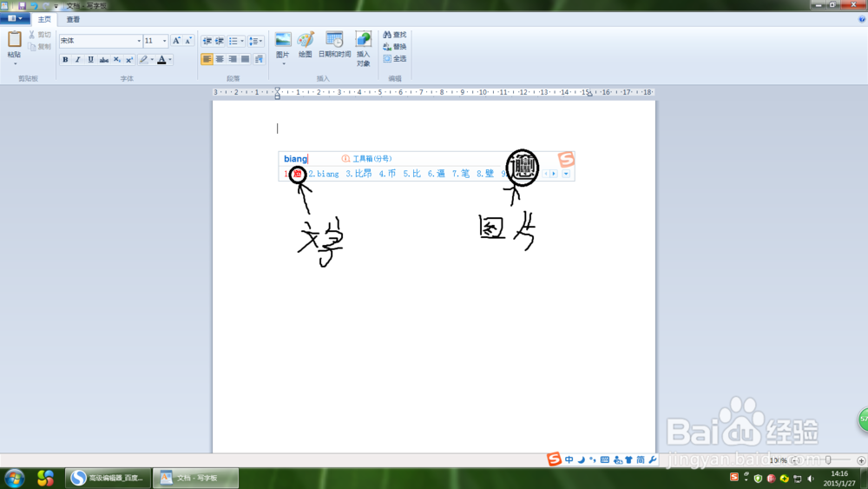868x489 pixels.
Task: Switch to the 主页 ribbon tab
Action: click(44, 19)
